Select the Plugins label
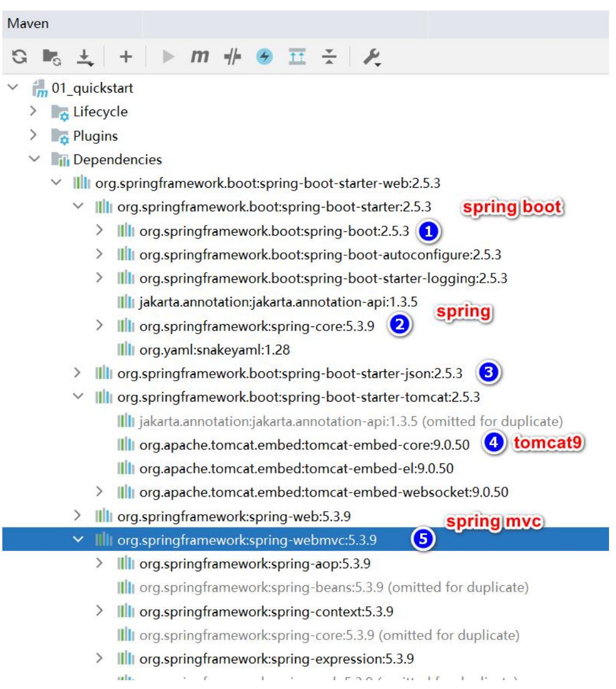 point(96,136)
